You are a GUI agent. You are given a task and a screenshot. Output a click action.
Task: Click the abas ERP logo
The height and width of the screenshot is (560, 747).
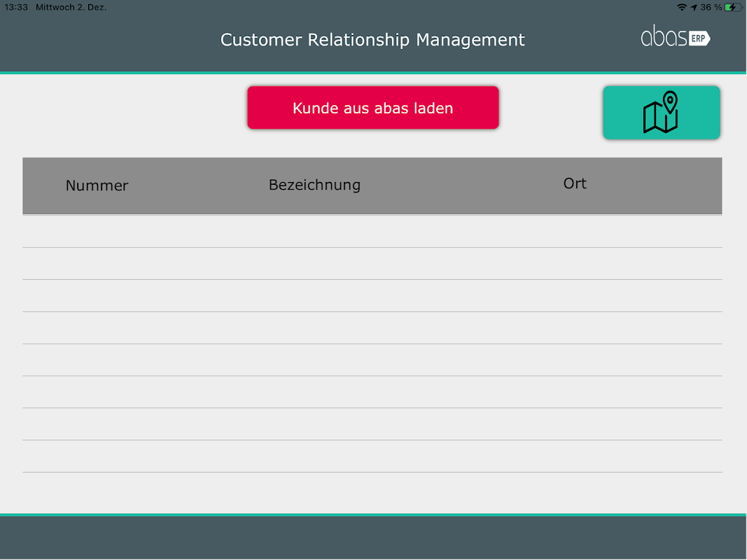pyautogui.click(x=676, y=36)
